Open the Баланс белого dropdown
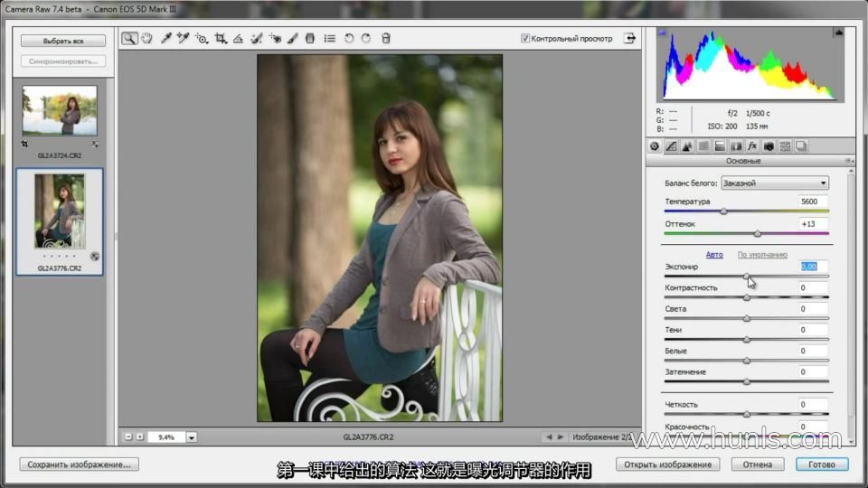The image size is (868, 488). [x=775, y=183]
